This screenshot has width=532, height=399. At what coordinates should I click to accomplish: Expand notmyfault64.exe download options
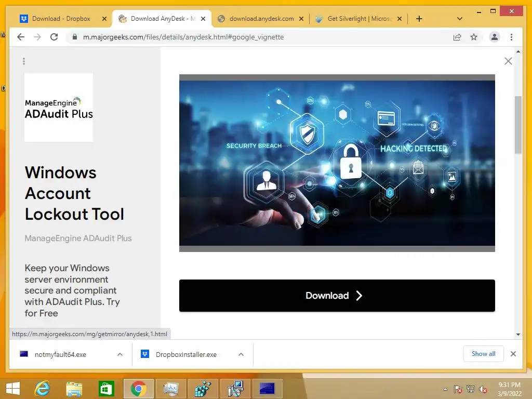[120, 354]
